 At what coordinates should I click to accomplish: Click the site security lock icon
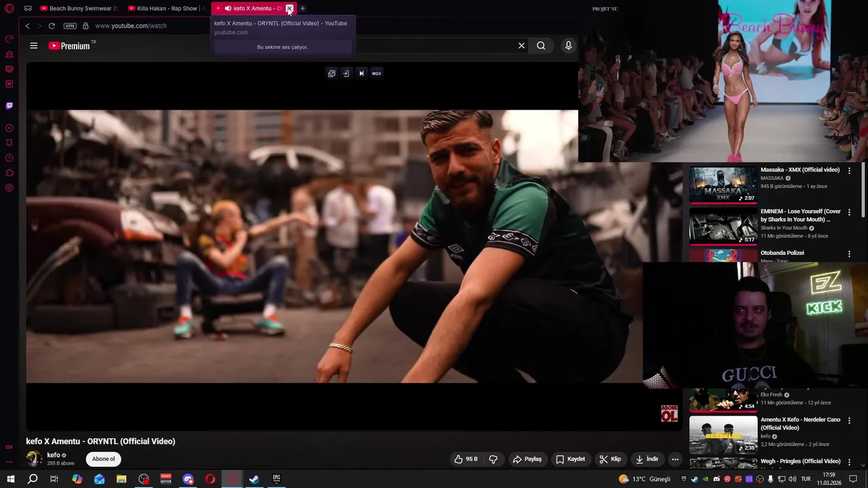[x=85, y=26]
